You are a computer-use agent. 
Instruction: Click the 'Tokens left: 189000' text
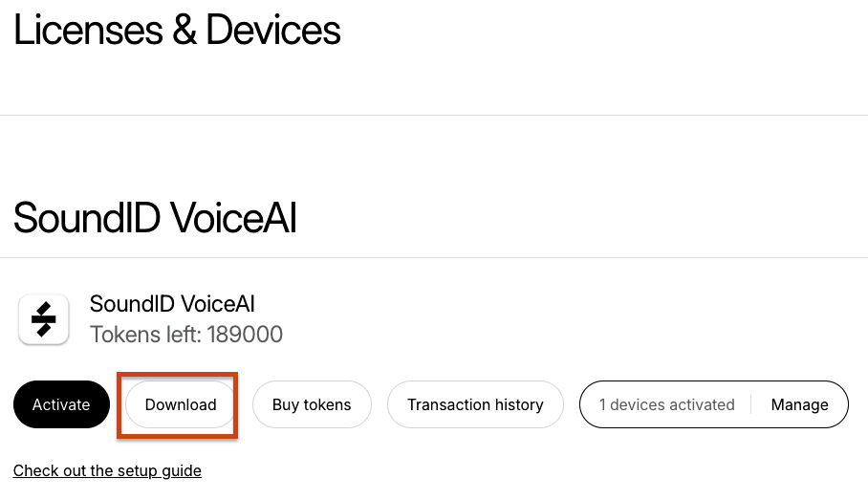pyautogui.click(x=186, y=335)
